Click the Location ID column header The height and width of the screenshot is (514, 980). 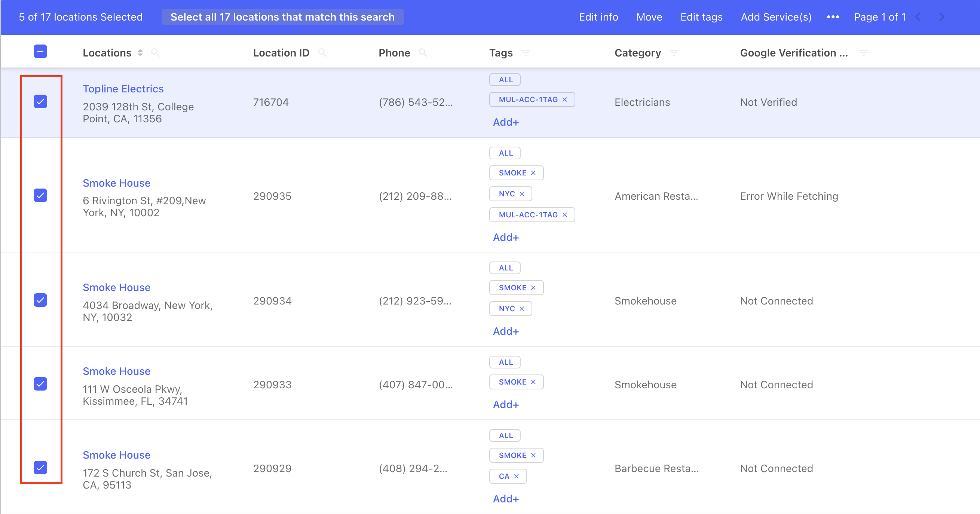(x=281, y=53)
